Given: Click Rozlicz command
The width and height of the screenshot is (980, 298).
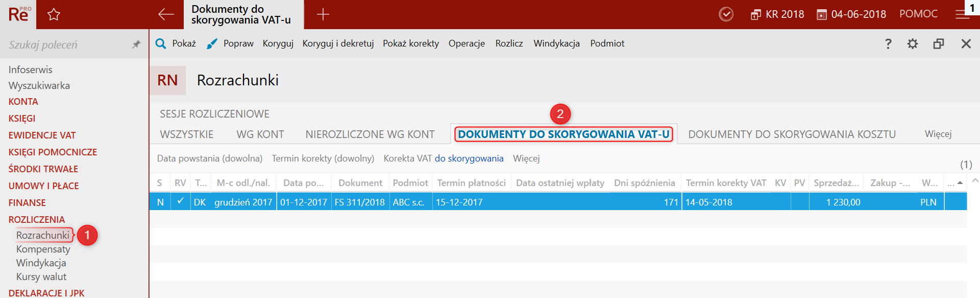Looking at the screenshot, I should click(509, 43).
